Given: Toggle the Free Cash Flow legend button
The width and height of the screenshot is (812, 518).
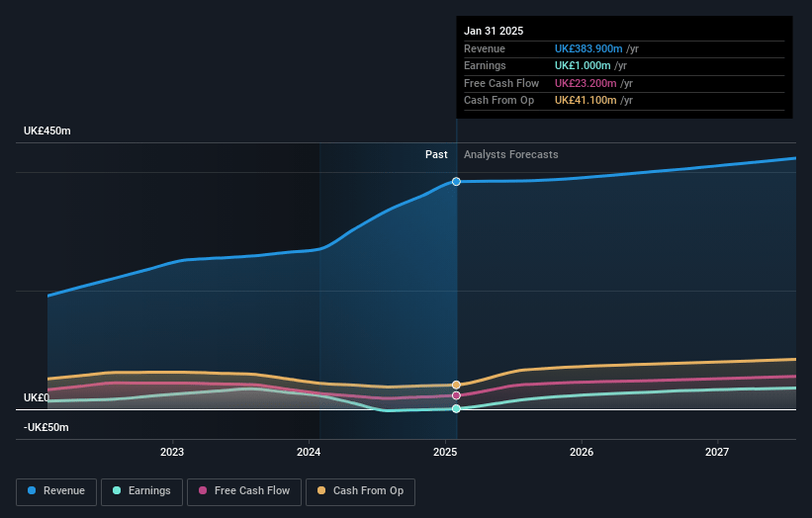Looking at the screenshot, I should click(x=244, y=491).
